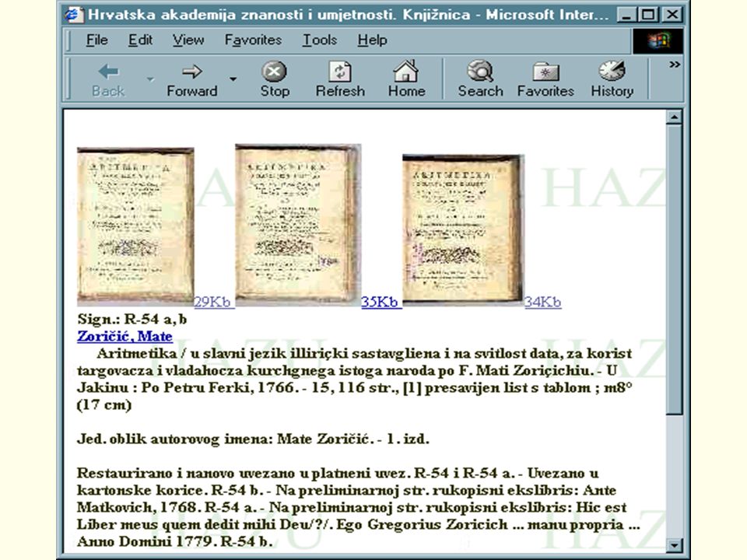Reload the page with Refresh icon

coord(340,72)
